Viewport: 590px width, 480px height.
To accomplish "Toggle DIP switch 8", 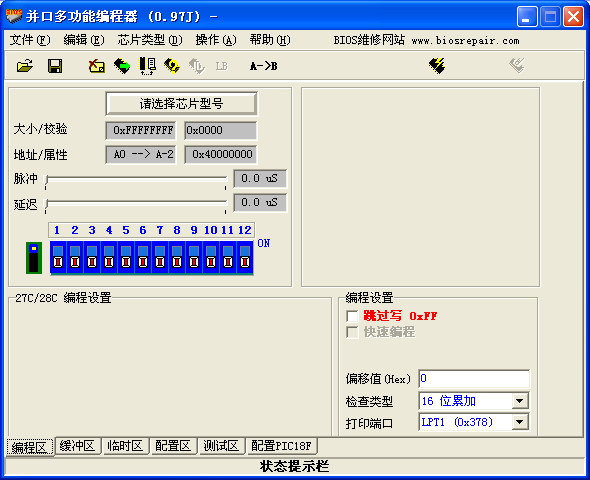I will pyautogui.click(x=177, y=258).
